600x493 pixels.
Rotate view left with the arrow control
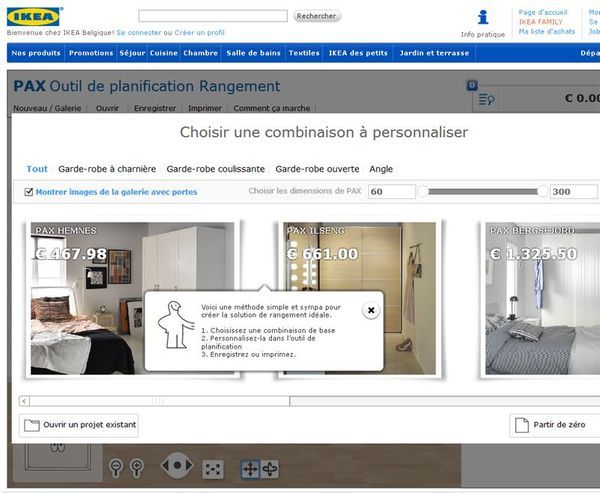click(165, 465)
